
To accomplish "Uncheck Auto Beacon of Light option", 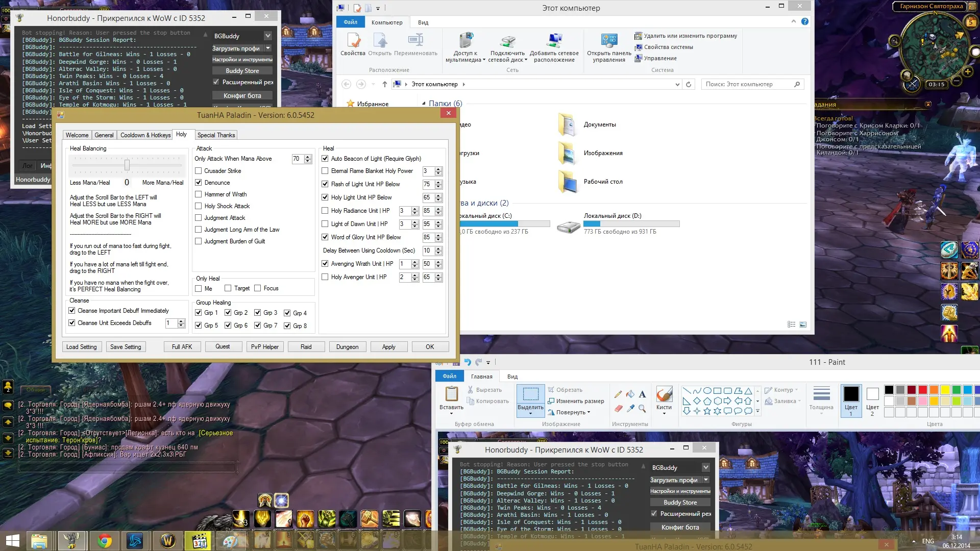I will click(325, 159).
